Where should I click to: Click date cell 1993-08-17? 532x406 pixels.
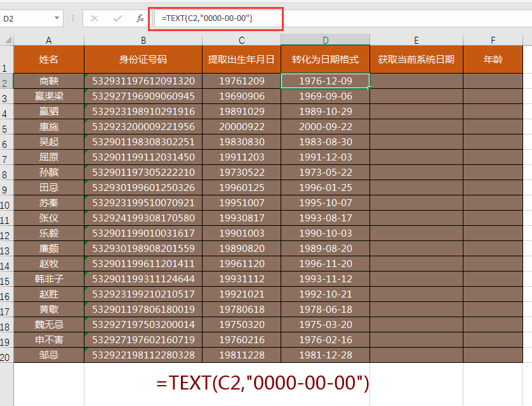(x=326, y=218)
